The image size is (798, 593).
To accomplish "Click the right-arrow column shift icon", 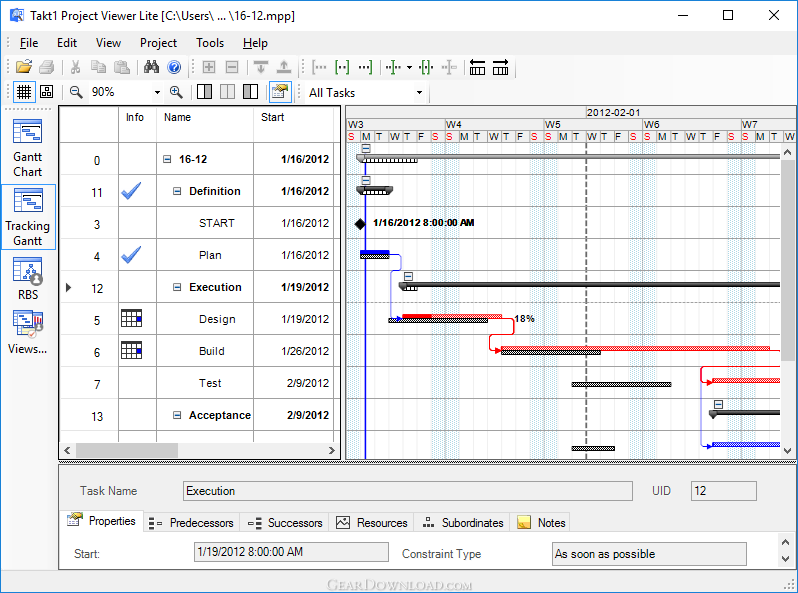I will (500, 67).
